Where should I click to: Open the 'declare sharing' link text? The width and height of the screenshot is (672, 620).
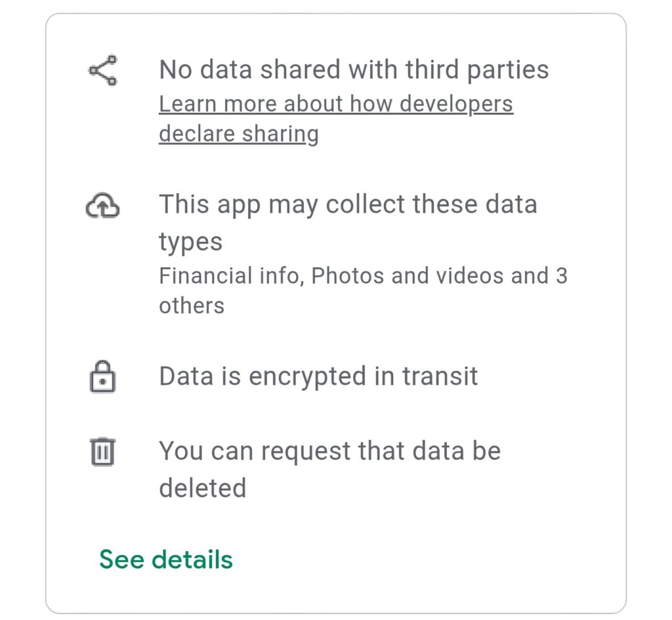239,134
